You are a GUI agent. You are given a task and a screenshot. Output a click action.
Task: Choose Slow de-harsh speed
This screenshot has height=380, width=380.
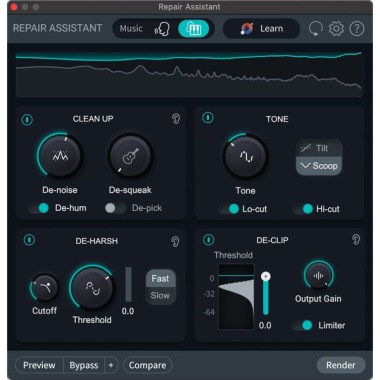(160, 295)
